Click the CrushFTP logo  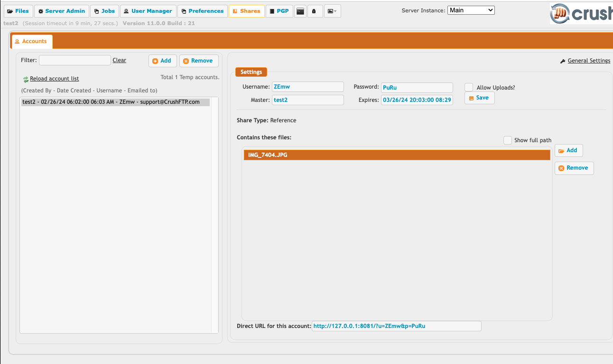pyautogui.click(x=581, y=13)
